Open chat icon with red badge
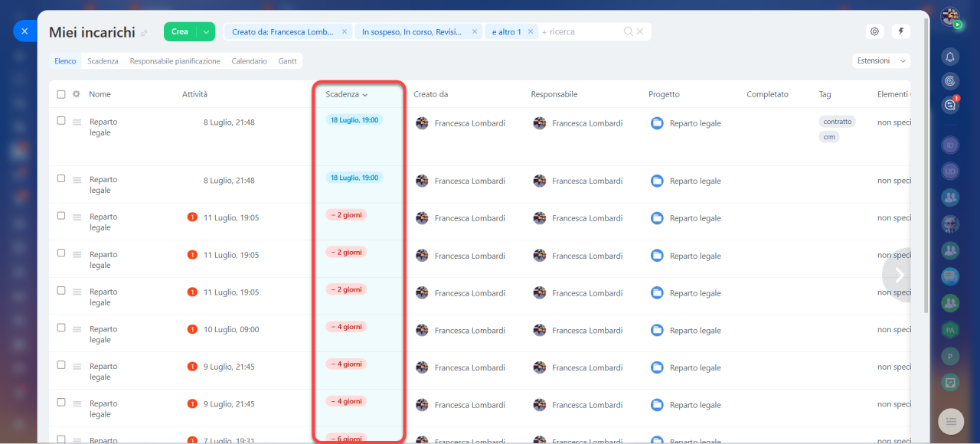 point(950,105)
